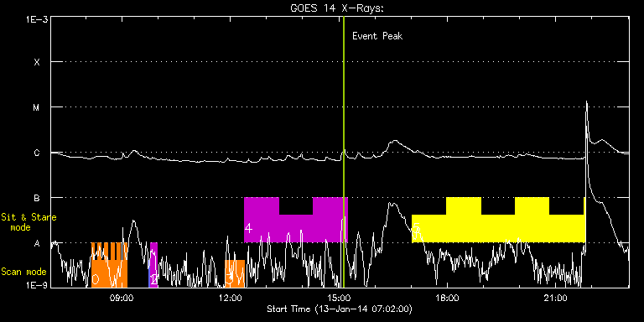Click the Event Peak text label
This screenshot has height=322, width=644.
[x=377, y=36]
